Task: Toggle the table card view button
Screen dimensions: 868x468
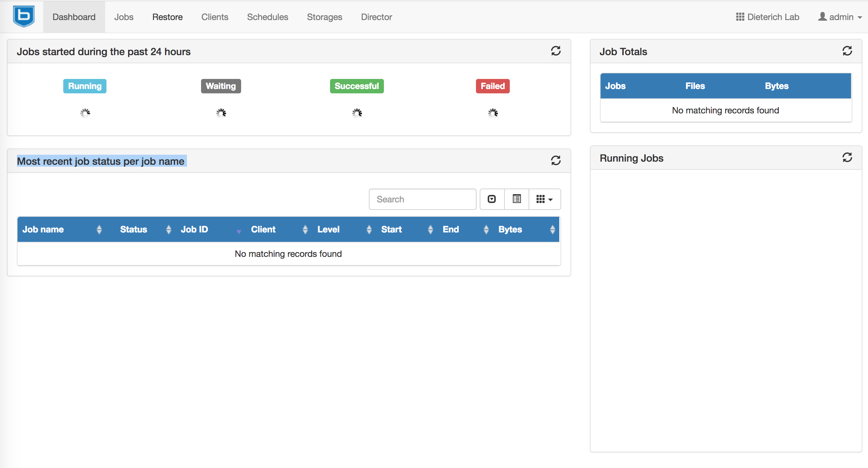Action: (517, 199)
